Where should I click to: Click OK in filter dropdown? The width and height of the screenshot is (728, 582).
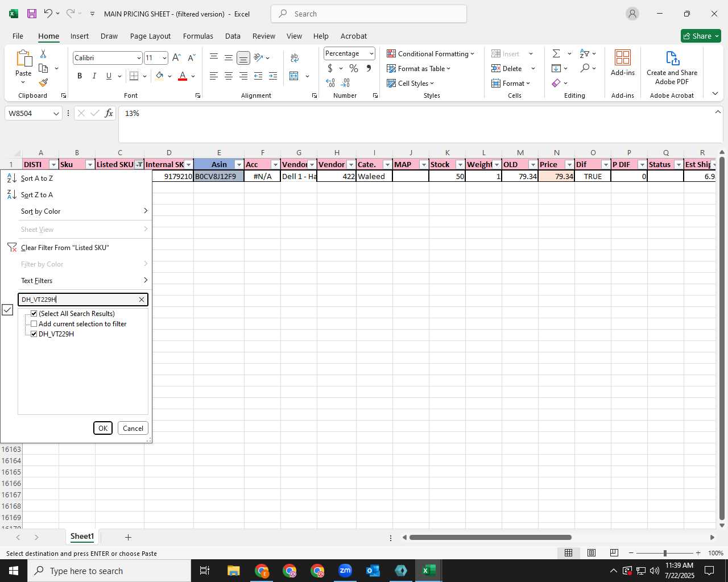pos(103,429)
